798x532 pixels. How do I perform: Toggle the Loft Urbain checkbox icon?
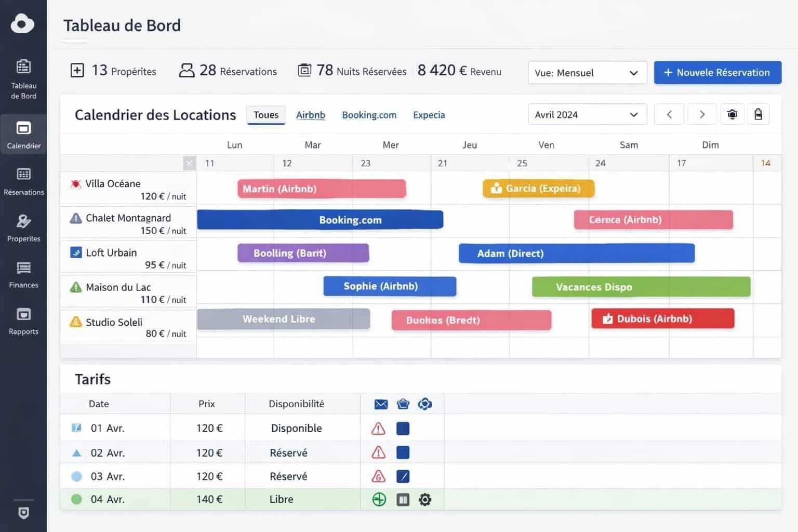(76, 253)
